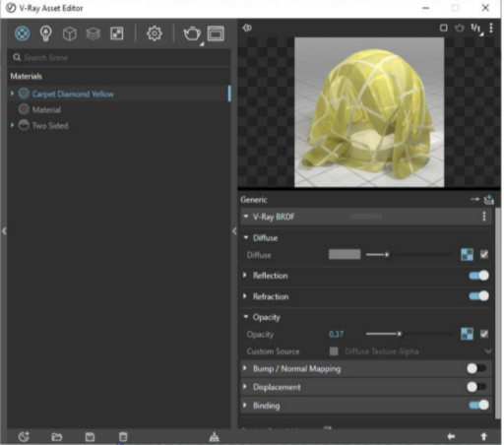Screen dimensions: 504x445
Task: Toggle the Diffuse texture checkbox
Action: pos(484,254)
